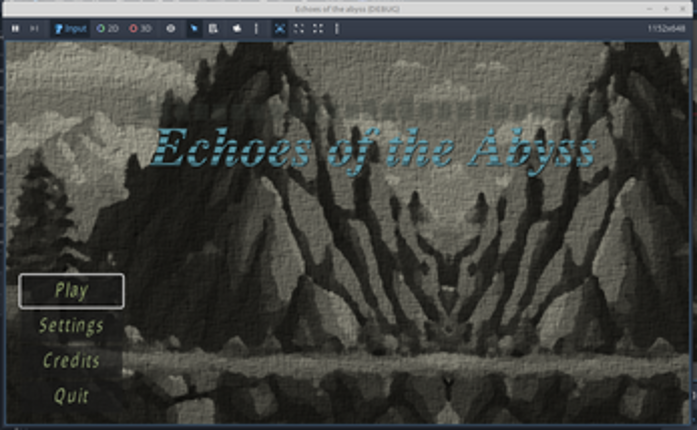Close the Echoes of the abyss debug window

[x=683, y=8]
